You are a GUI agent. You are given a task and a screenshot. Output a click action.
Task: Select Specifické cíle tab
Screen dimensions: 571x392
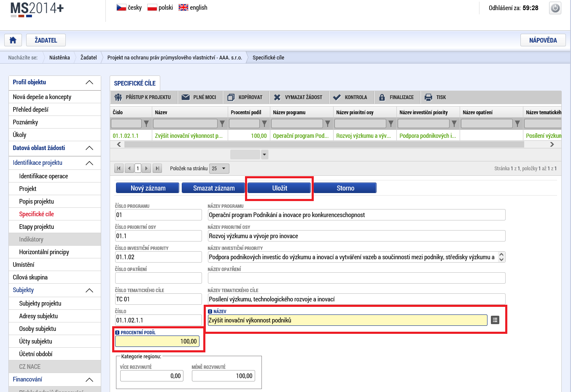click(x=135, y=83)
